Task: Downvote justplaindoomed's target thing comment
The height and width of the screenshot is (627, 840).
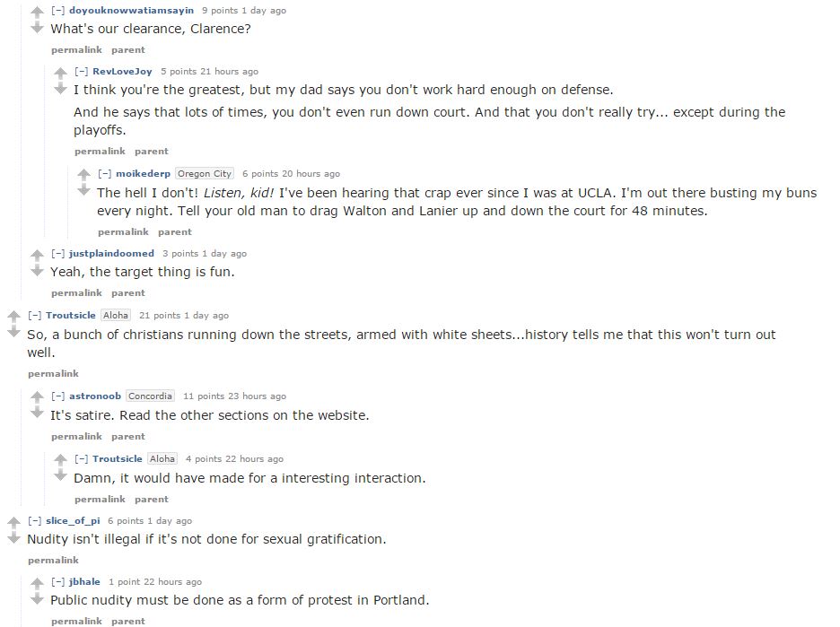Action: point(37,270)
